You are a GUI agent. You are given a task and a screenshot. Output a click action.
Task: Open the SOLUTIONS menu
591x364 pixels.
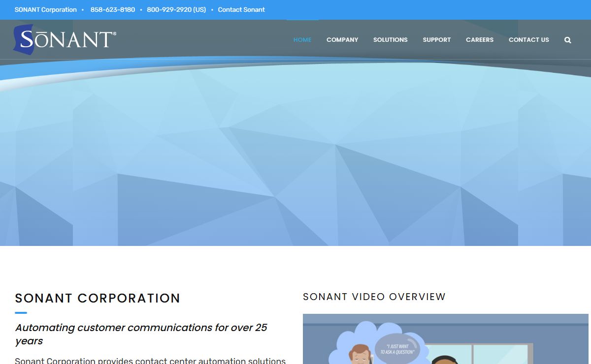tap(391, 40)
